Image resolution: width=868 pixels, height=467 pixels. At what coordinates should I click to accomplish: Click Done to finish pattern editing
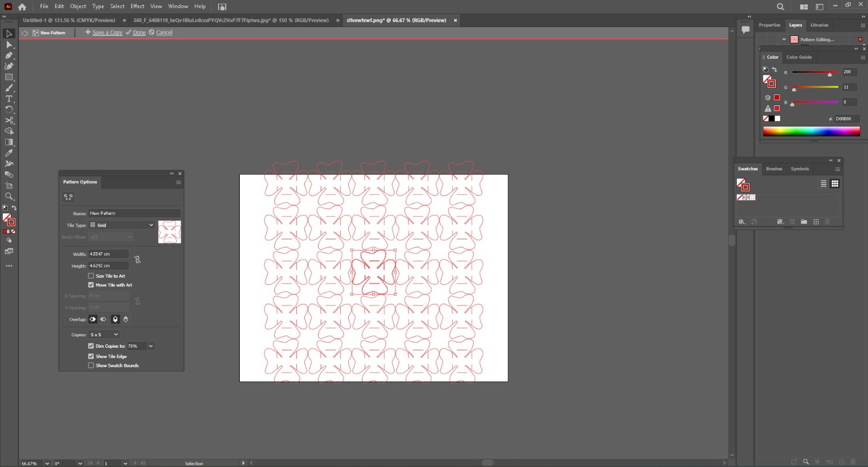point(139,33)
